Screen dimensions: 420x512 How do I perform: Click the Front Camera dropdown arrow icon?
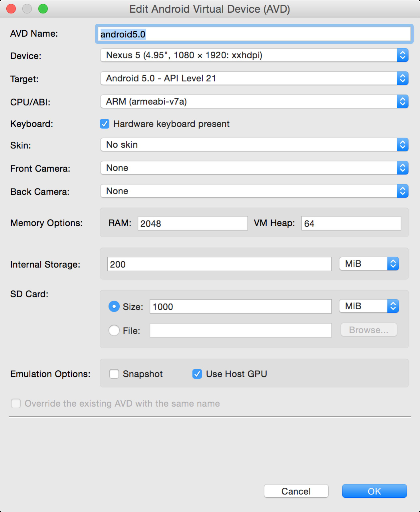tap(402, 168)
